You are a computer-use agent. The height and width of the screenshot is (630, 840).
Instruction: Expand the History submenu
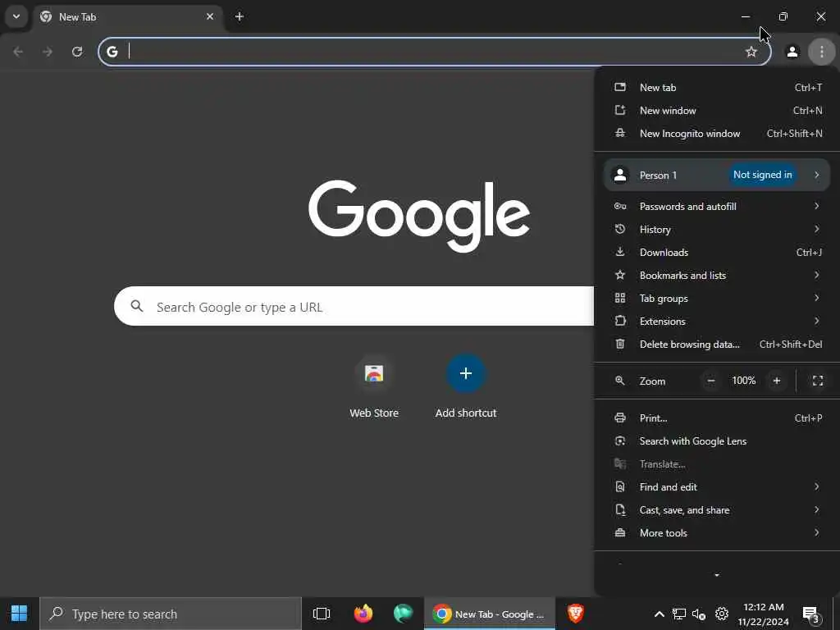tap(717, 230)
